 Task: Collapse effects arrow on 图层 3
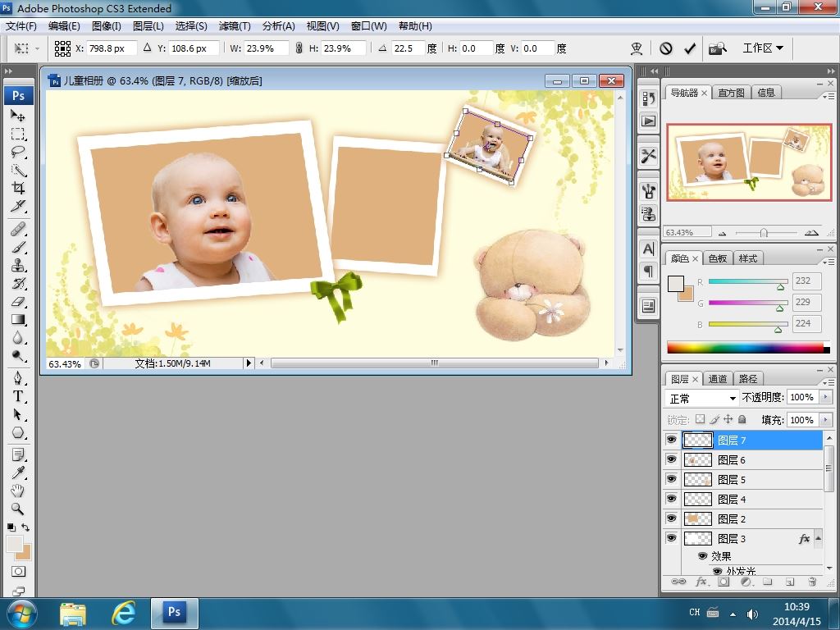coord(819,539)
